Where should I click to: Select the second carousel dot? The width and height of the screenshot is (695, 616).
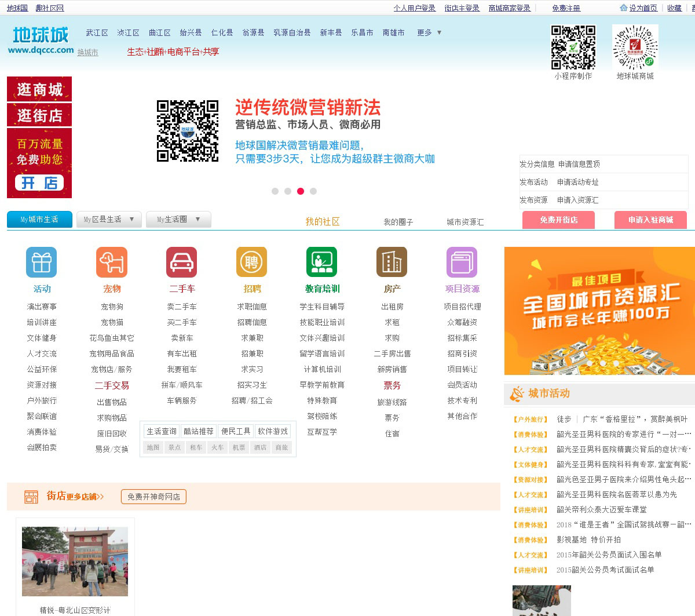tap(288, 191)
